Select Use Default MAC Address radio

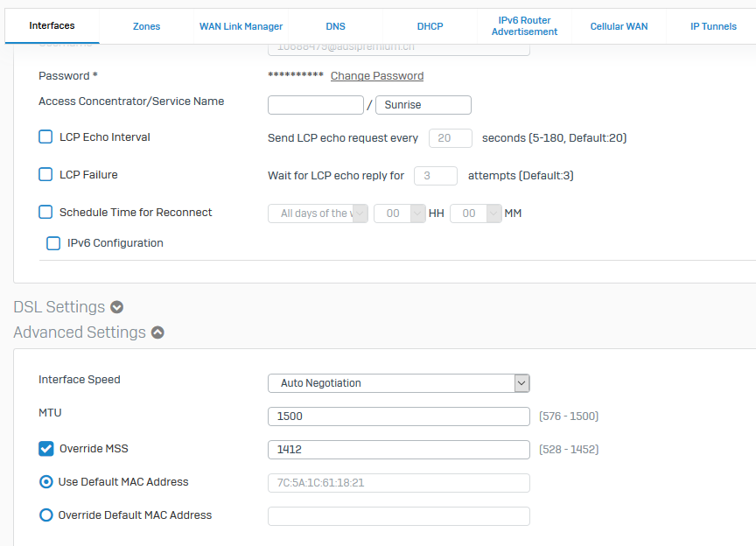click(46, 482)
